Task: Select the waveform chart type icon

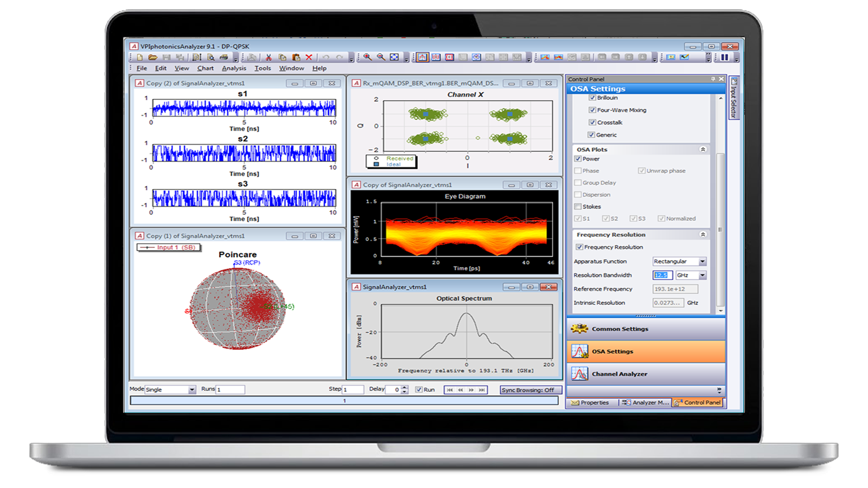Action: coord(436,57)
